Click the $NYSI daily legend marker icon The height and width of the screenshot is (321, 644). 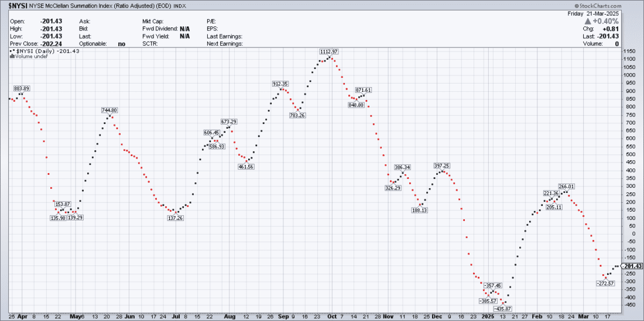[x=12, y=51]
